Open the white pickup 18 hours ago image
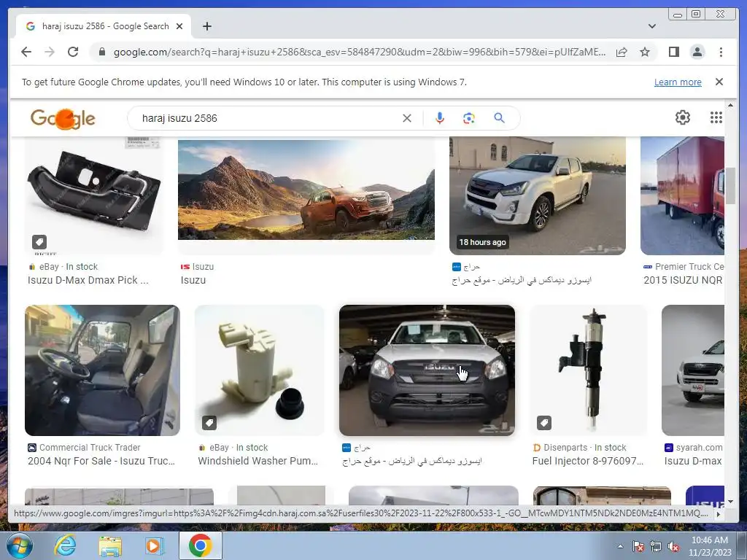Screen dimensions: 747x560 (x=538, y=195)
